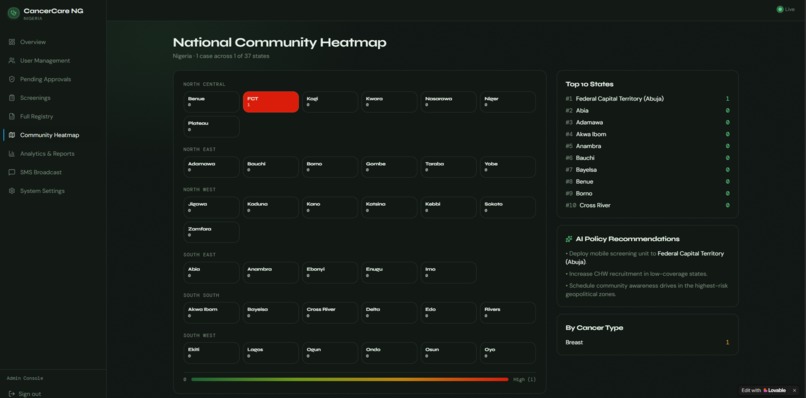Click the User Management people icon
The width and height of the screenshot is (806, 398).
tap(12, 61)
